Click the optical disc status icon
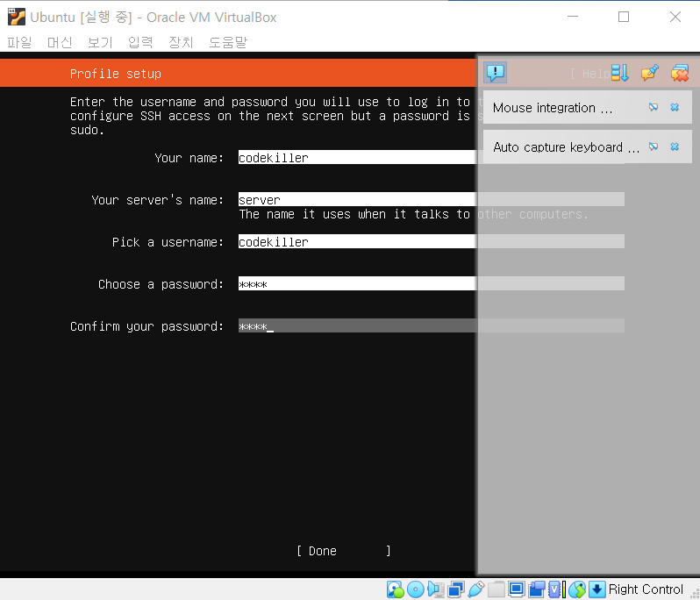700x600 pixels. (x=416, y=589)
